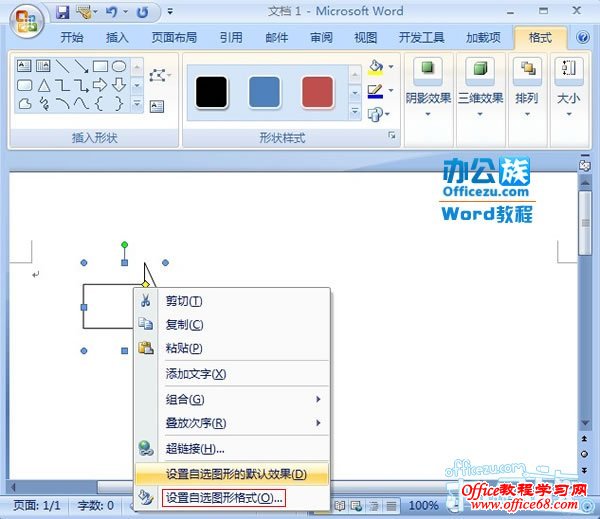
Task: Choose 粘贴(P) from context menu
Action: (232, 348)
